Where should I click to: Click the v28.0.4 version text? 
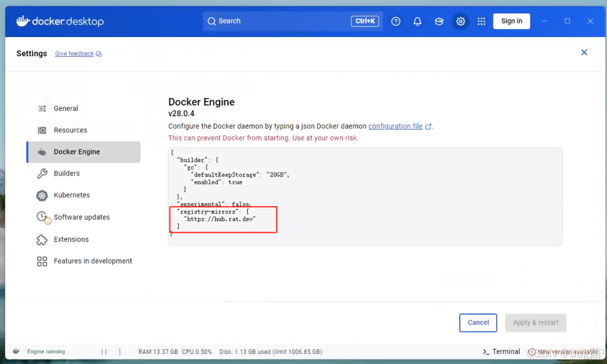[x=181, y=113]
